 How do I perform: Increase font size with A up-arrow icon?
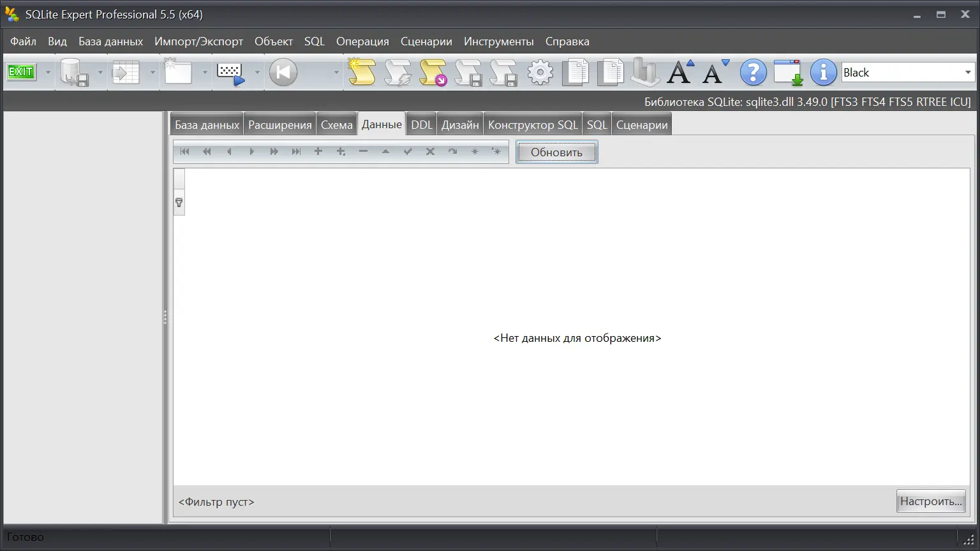coord(681,72)
